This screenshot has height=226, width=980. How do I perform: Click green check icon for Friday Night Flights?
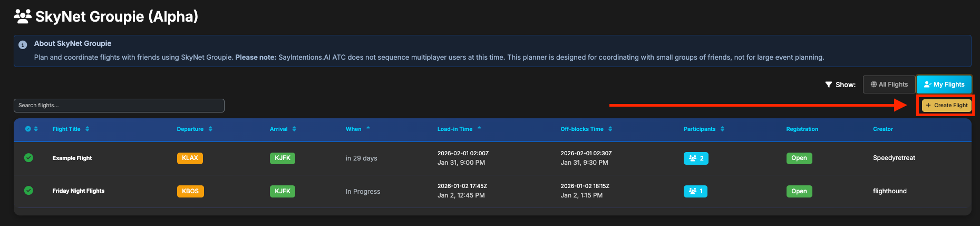(x=28, y=190)
